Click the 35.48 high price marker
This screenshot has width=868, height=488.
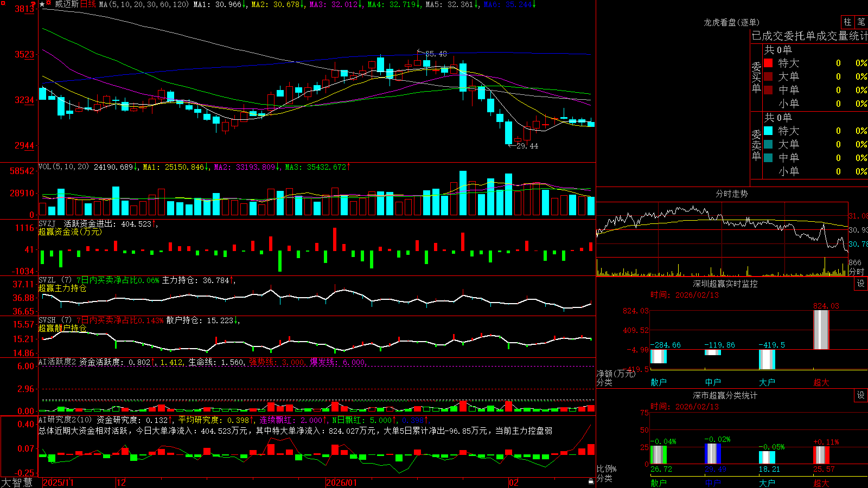click(436, 54)
